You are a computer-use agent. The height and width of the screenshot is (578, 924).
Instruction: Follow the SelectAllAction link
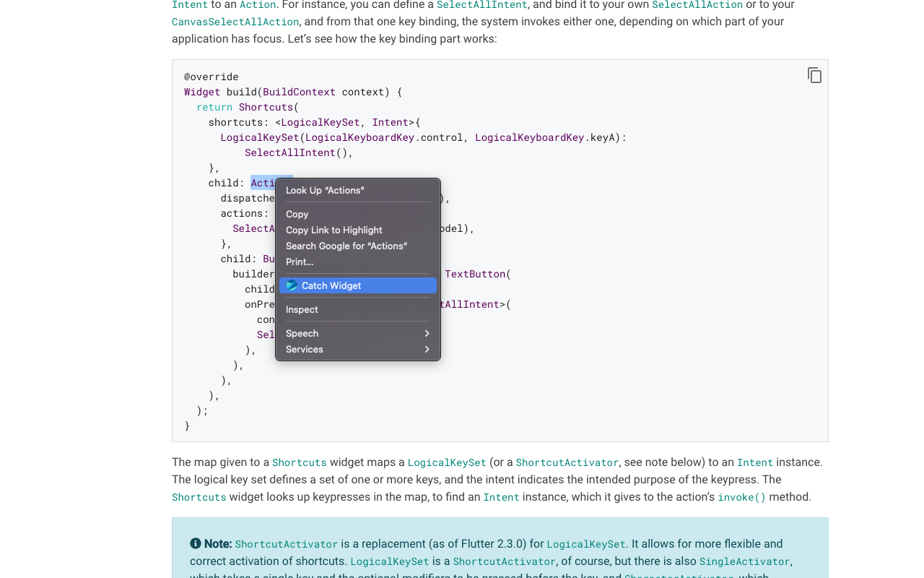click(697, 5)
